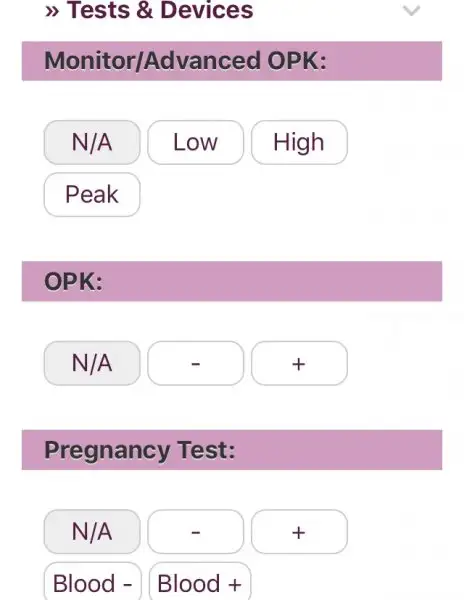The image size is (464, 600).
Task: Click the plus sign in the OPK row
Action: click(299, 364)
